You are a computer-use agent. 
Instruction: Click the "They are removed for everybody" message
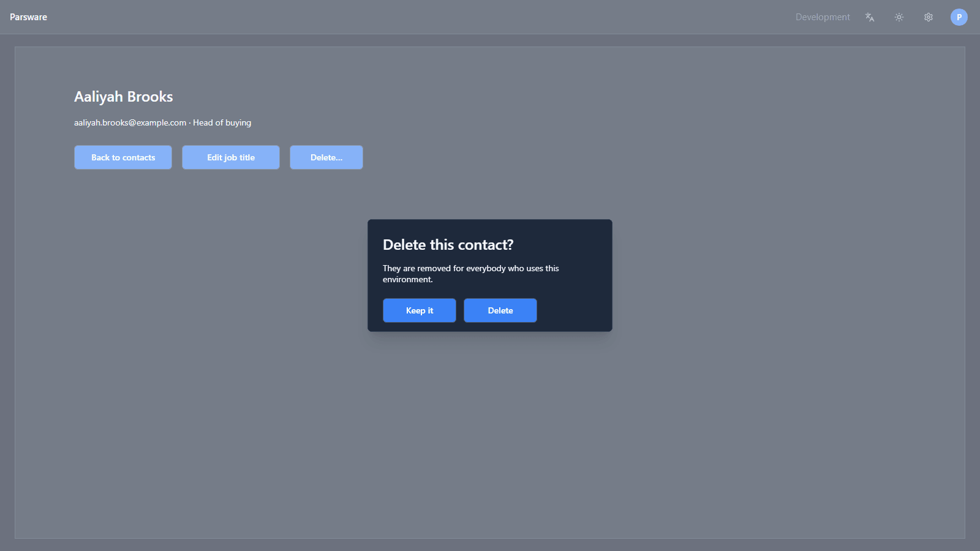click(471, 274)
